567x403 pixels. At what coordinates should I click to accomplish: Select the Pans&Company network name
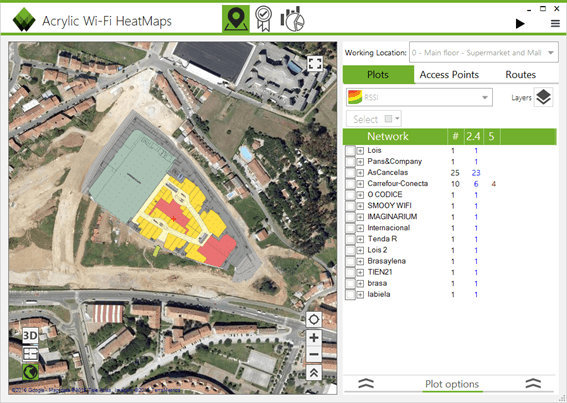tap(395, 161)
